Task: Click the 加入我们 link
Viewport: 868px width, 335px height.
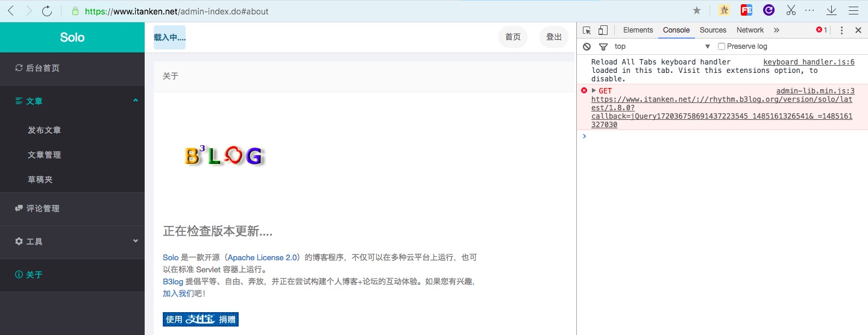Action: (x=178, y=293)
